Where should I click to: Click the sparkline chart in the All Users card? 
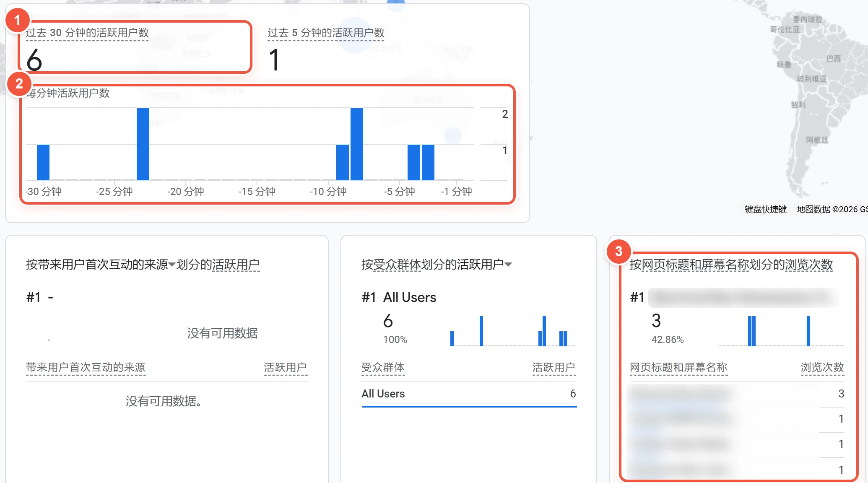point(512,331)
